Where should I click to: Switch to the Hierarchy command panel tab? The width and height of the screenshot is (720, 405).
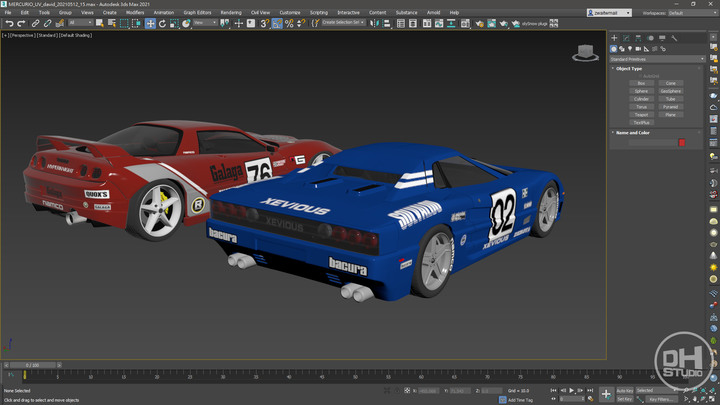pyautogui.click(x=638, y=38)
